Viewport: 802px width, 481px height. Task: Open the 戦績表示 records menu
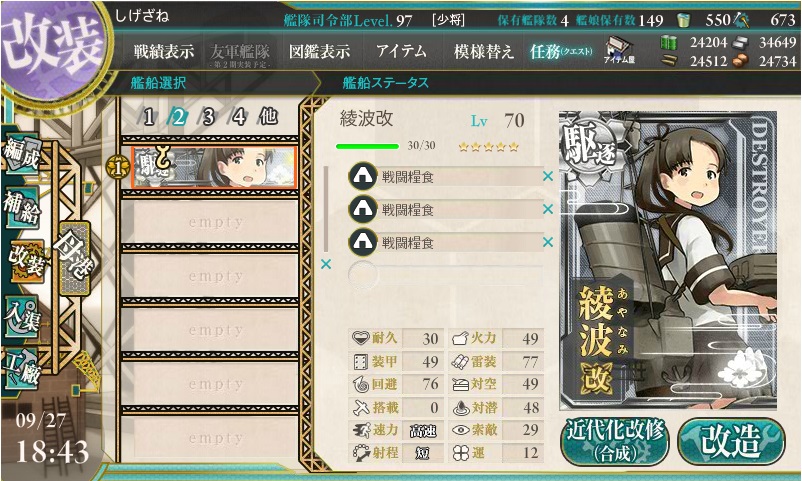pos(164,51)
